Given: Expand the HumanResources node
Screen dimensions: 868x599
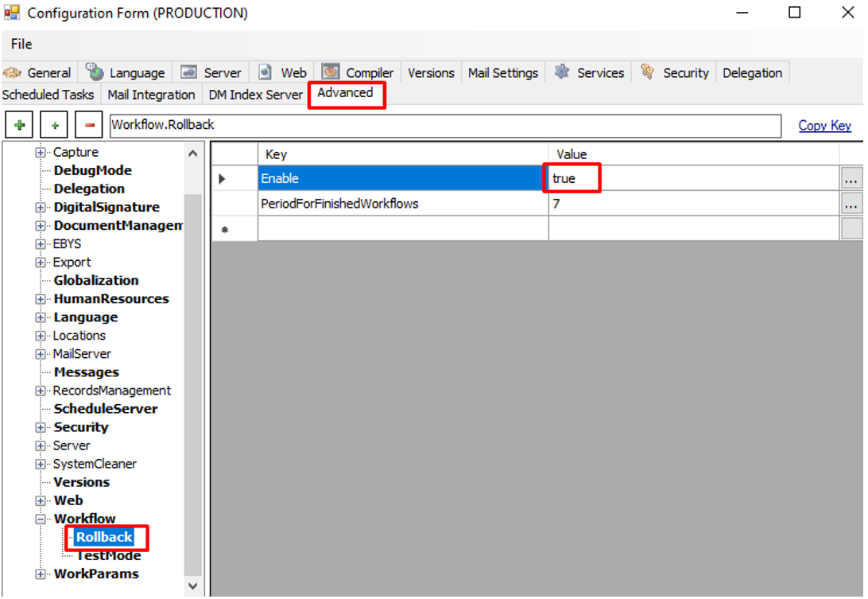Looking at the screenshot, I should click(41, 298).
